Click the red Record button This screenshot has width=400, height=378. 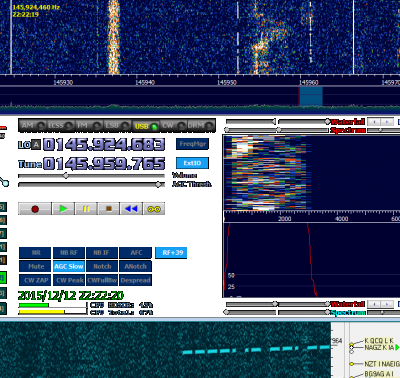pos(35,209)
